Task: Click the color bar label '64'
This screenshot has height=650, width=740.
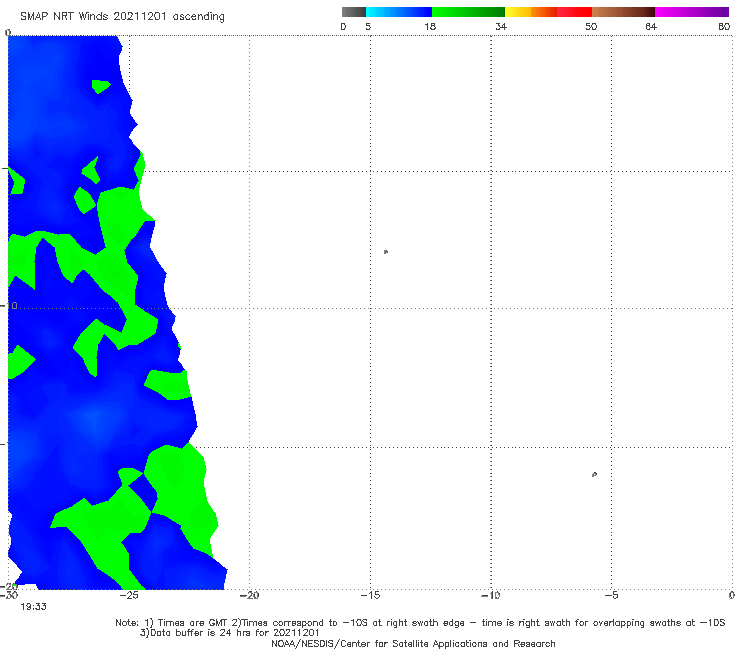Action: pos(651,27)
